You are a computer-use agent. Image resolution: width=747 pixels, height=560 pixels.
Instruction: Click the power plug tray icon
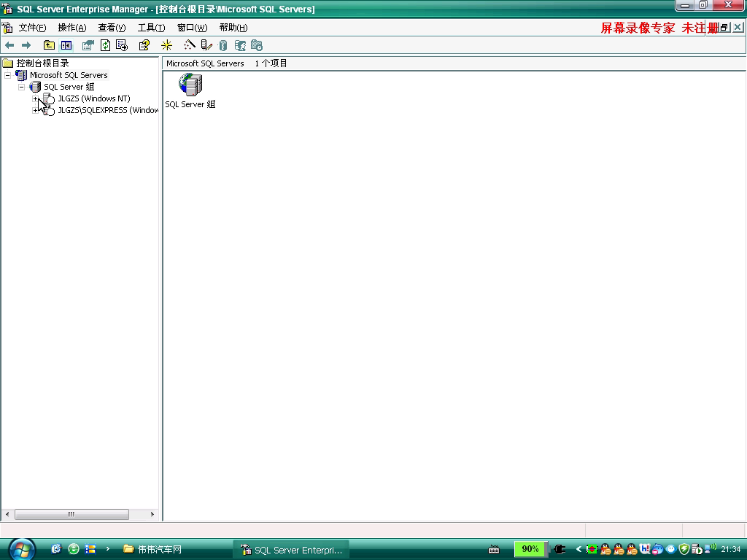click(560, 550)
